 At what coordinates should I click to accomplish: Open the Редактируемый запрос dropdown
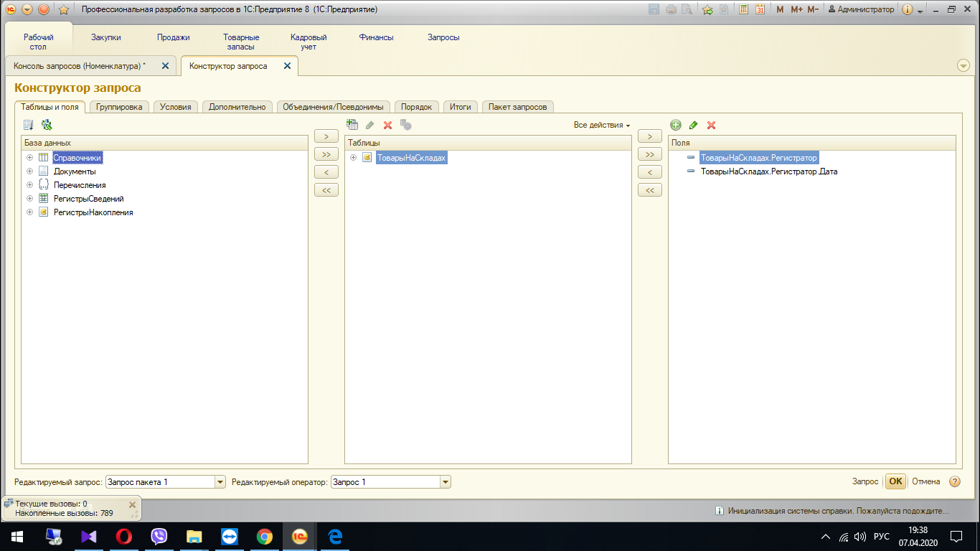point(220,482)
